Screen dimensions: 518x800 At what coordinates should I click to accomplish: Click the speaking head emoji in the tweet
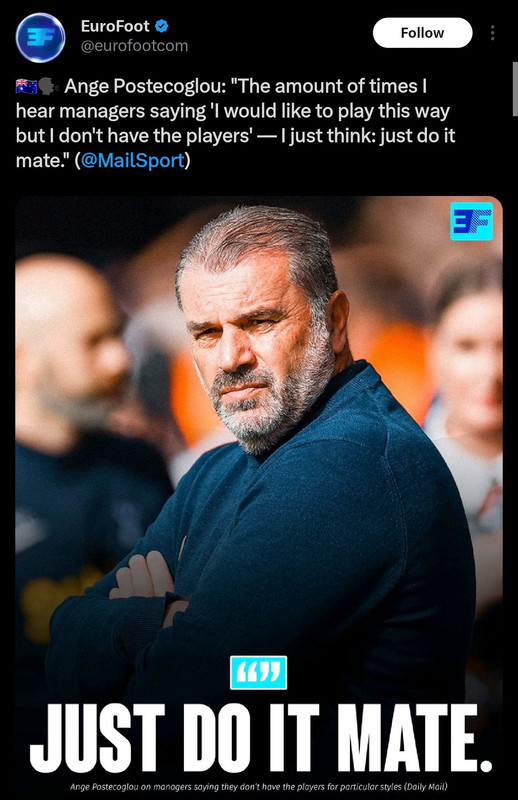tap(49, 86)
